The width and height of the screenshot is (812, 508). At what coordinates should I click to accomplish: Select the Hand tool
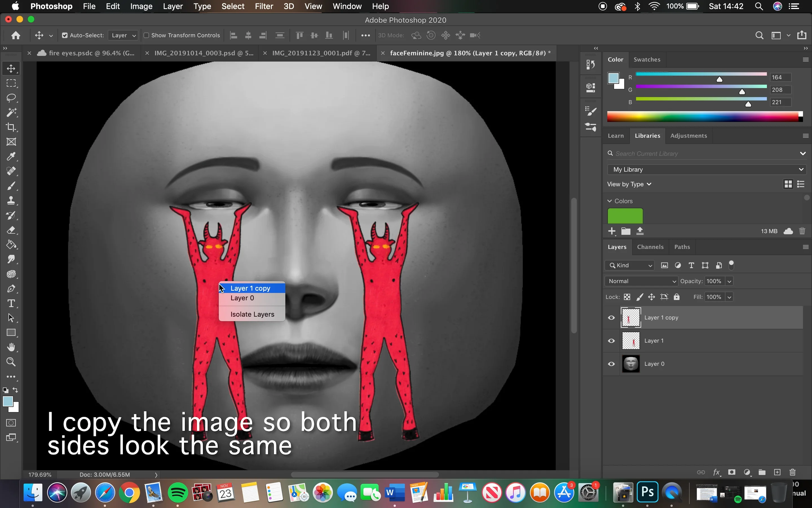pos(11,347)
